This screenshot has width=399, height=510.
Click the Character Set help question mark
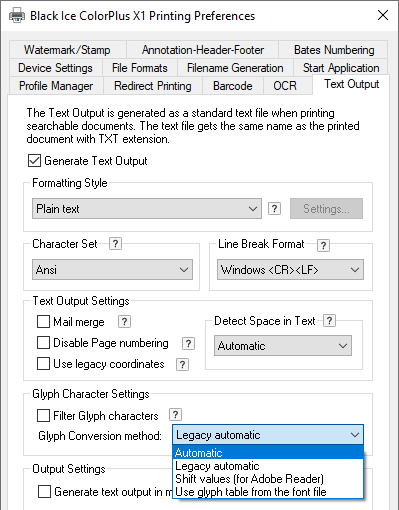tap(115, 244)
